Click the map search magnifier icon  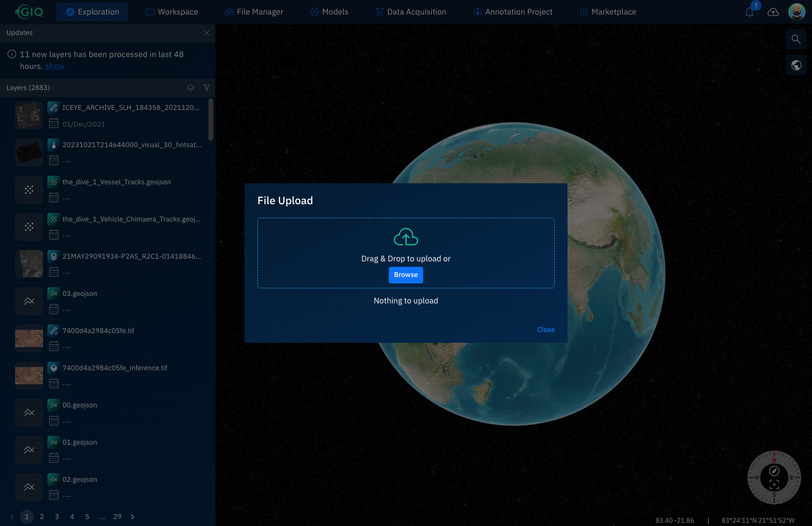(796, 39)
